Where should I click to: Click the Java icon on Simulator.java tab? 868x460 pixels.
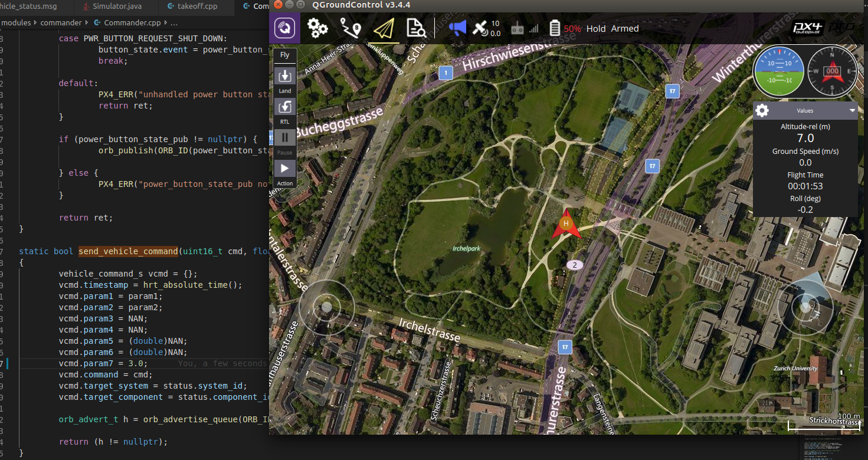[x=87, y=6]
